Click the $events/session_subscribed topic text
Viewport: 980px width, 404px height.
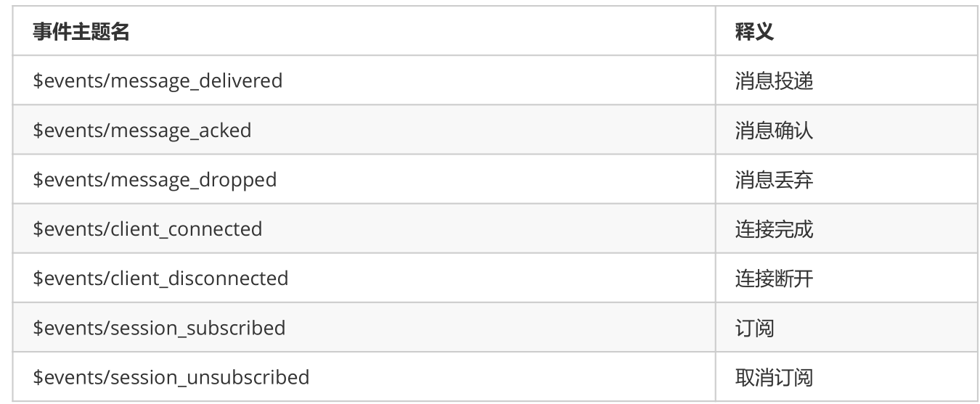click(x=159, y=328)
